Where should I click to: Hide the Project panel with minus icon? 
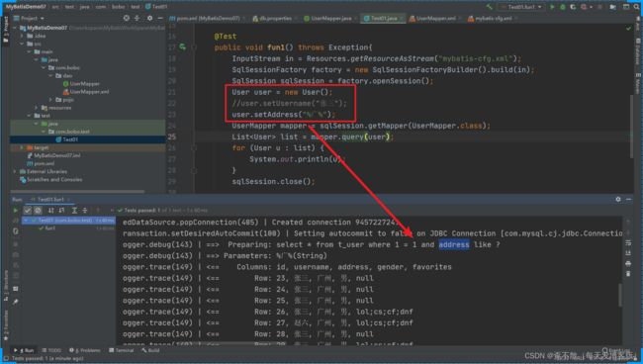point(160,18)
